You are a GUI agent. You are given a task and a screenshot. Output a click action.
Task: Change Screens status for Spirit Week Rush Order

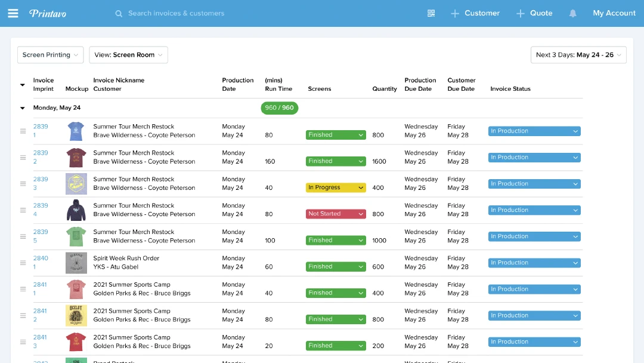[336, 266]
